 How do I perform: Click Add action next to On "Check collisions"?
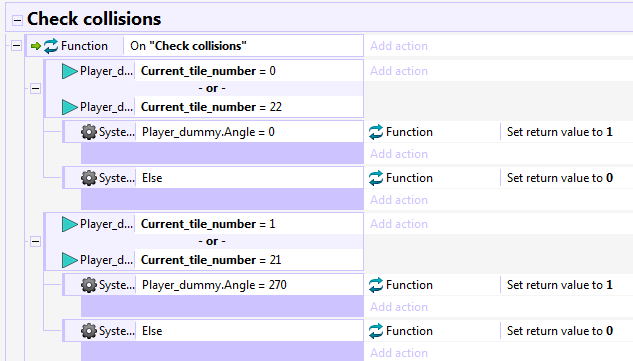click(399, 46)
